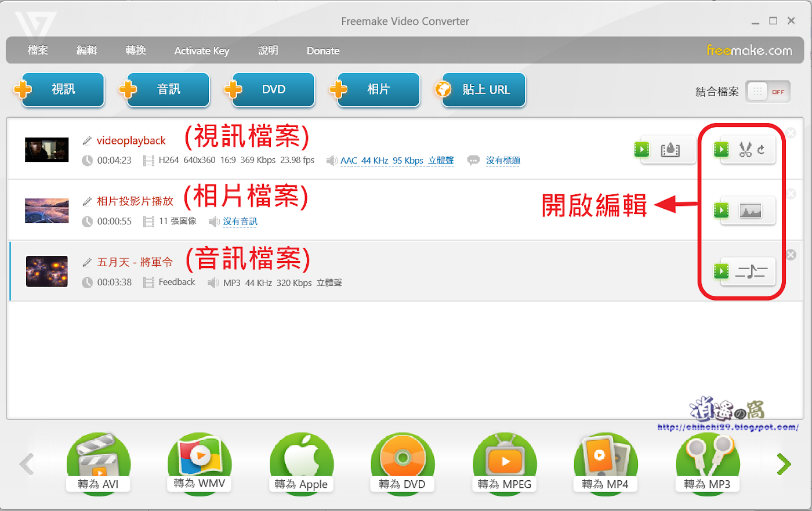Choose the 轉為 DVD output format
Viewport: 812px width, 511px height.
[x=403, y=464]
